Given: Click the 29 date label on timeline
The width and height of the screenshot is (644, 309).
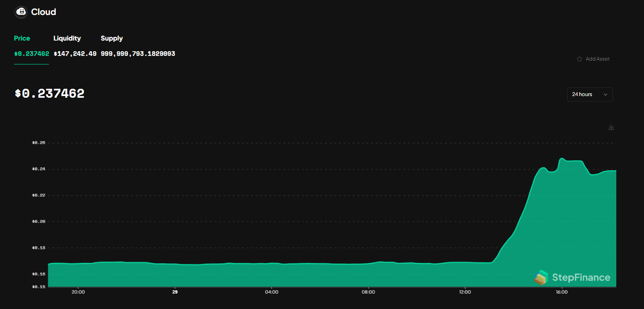Looking at the screenshot, I should pyautogui.click(x=175, y=292).
